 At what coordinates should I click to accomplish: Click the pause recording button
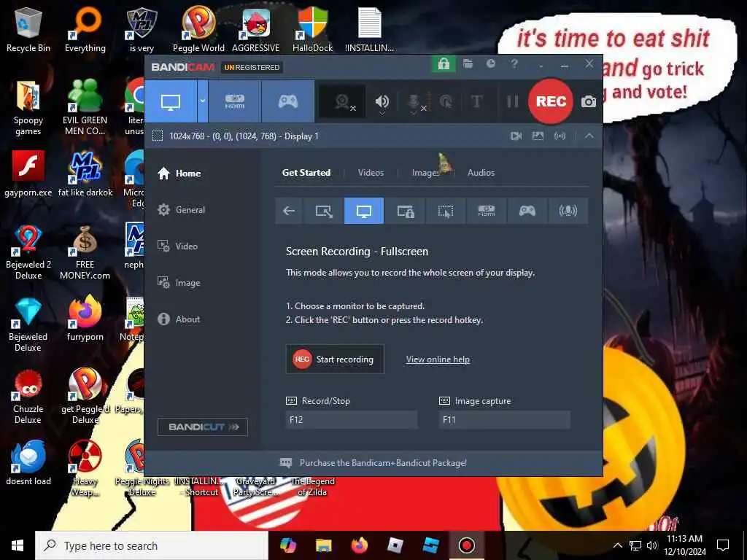pos(513,101)
